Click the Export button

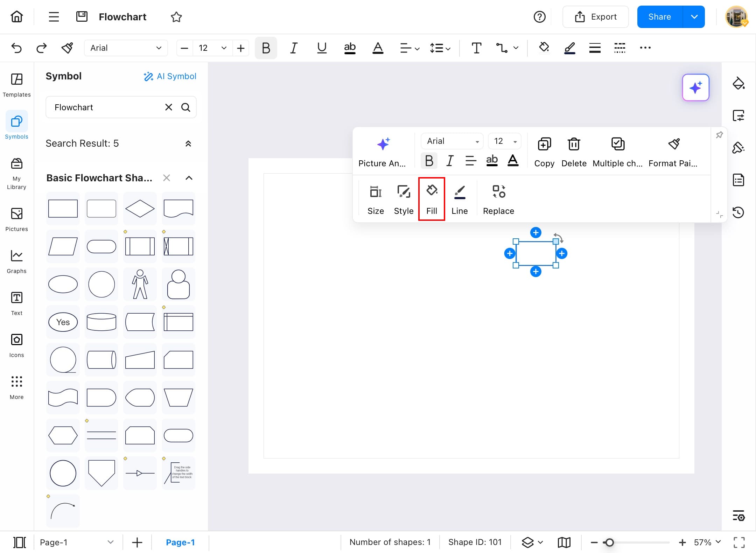[x=595, y=17]
